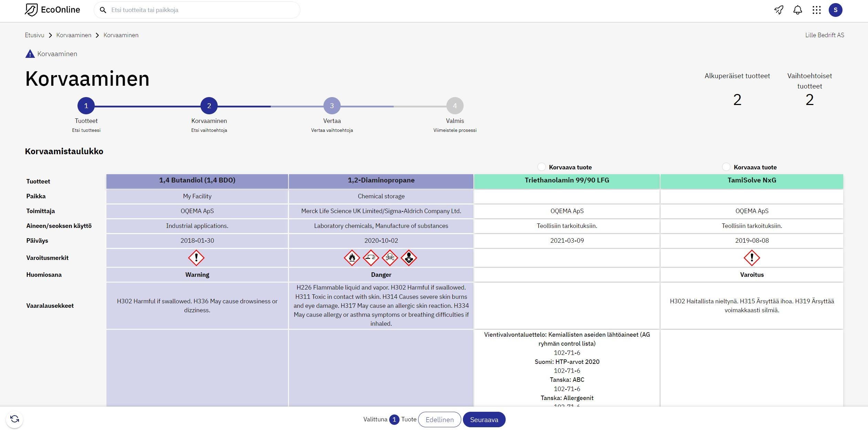Click the Chemical storage cell
This screenshot has height=430, width=868.
(x=381, y=196)
